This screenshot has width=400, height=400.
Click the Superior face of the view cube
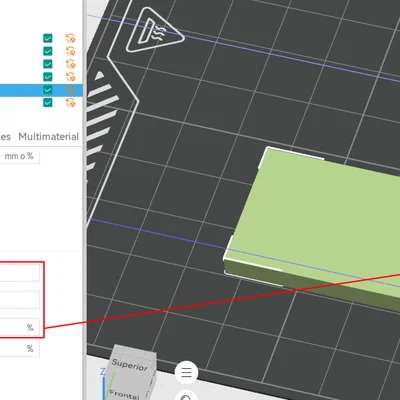[x=130, y=364]
